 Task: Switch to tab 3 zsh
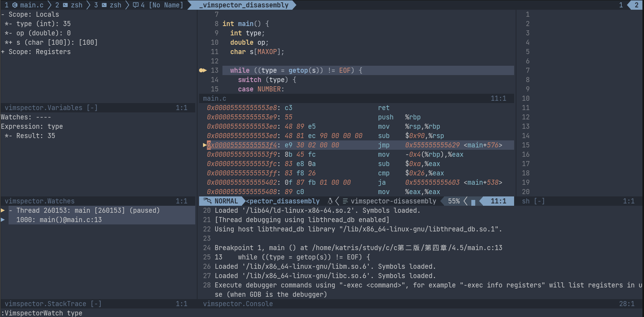[x=108, y=5]
